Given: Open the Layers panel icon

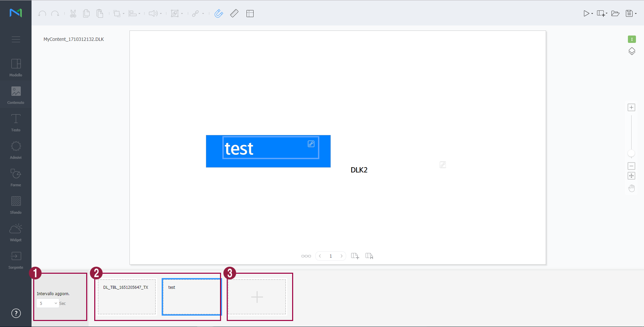Looking at the screenshot, I should point(632,51).
